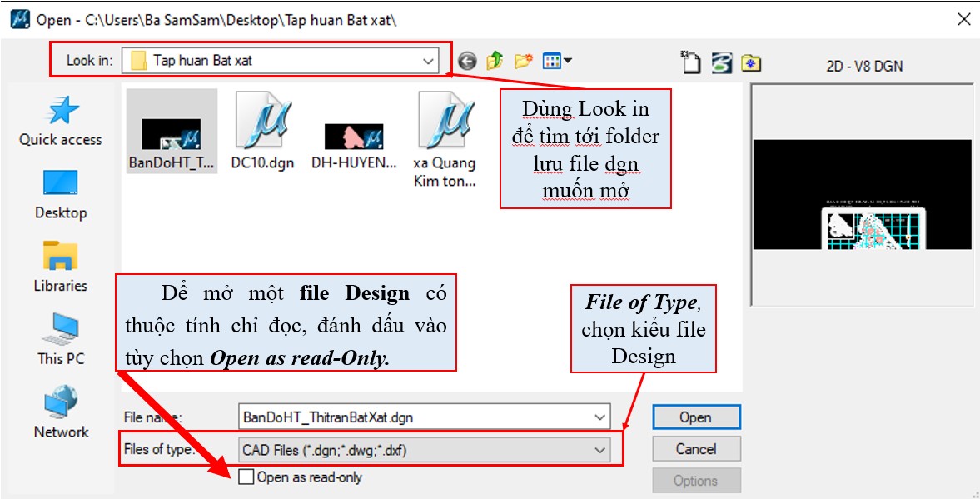Select Quick access in the sidebar

(x=60, y=121)
